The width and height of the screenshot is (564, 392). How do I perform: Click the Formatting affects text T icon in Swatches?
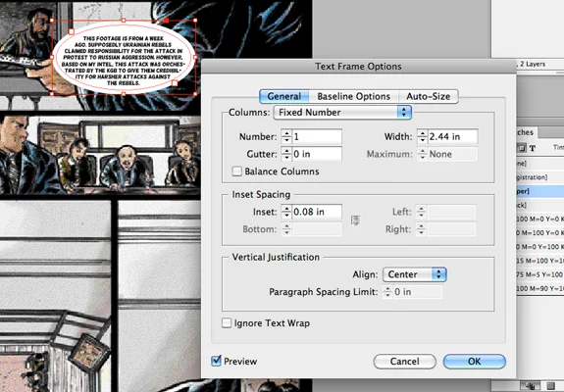tap(533, 148)
